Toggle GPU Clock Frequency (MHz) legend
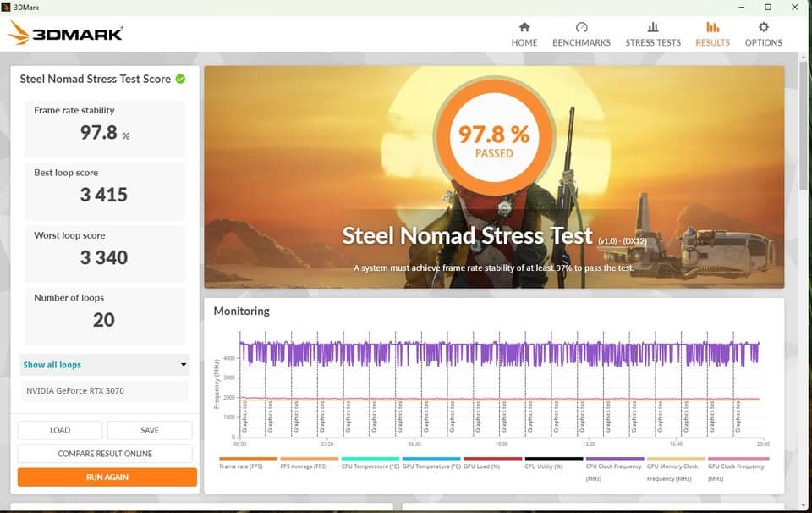 738,470
